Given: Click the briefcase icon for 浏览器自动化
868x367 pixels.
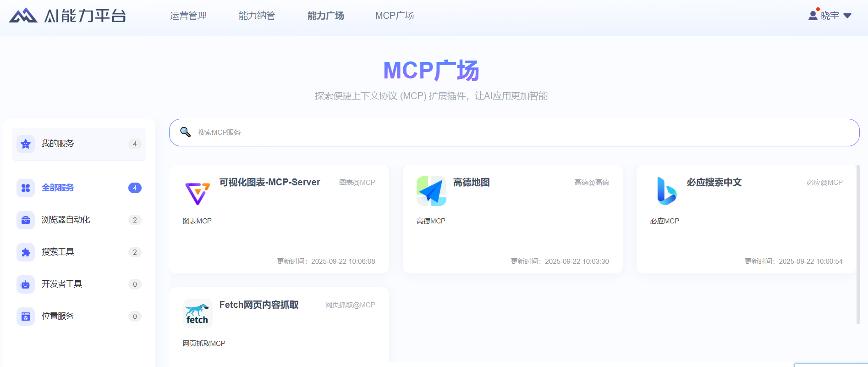Looking at the screenshot, I should [x=26, y=220].
